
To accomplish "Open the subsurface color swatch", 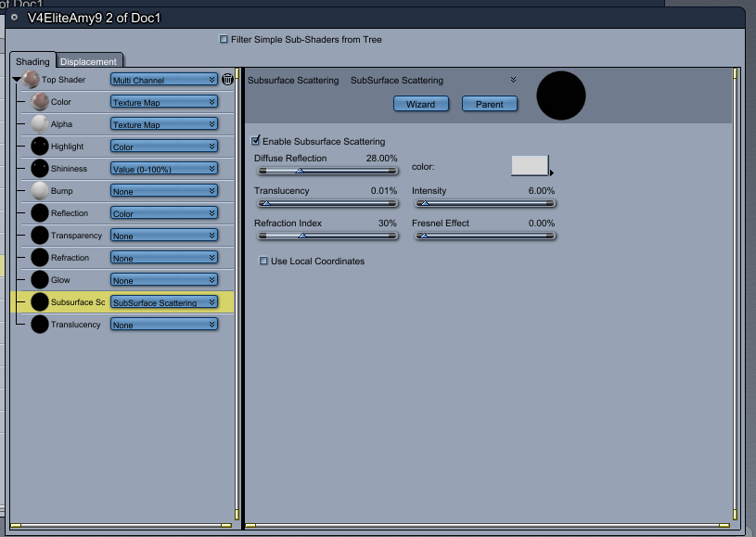I will [530, 165].
